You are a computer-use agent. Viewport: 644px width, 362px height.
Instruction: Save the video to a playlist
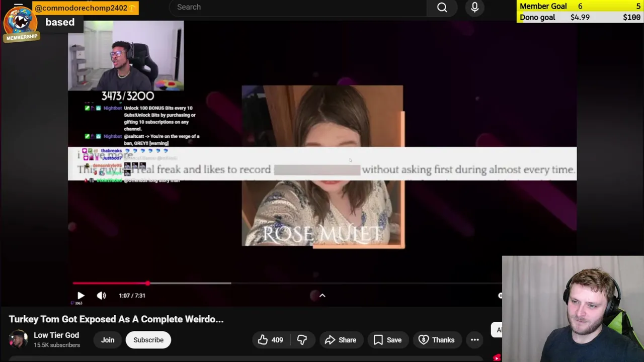pyautogui.click(x=388, y=340)
